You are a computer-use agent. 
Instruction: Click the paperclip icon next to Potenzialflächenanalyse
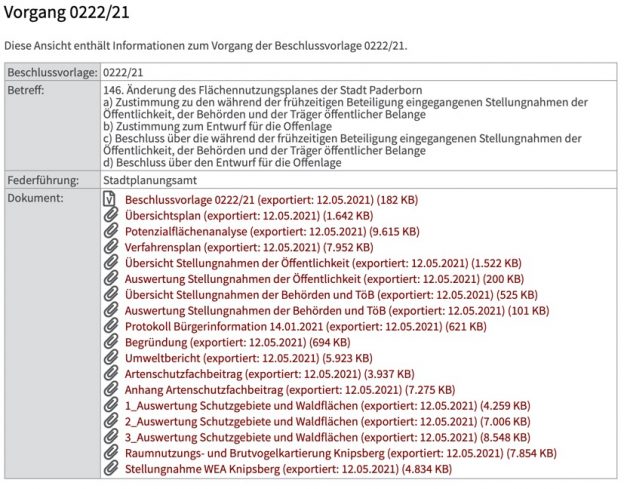(111, 231)
